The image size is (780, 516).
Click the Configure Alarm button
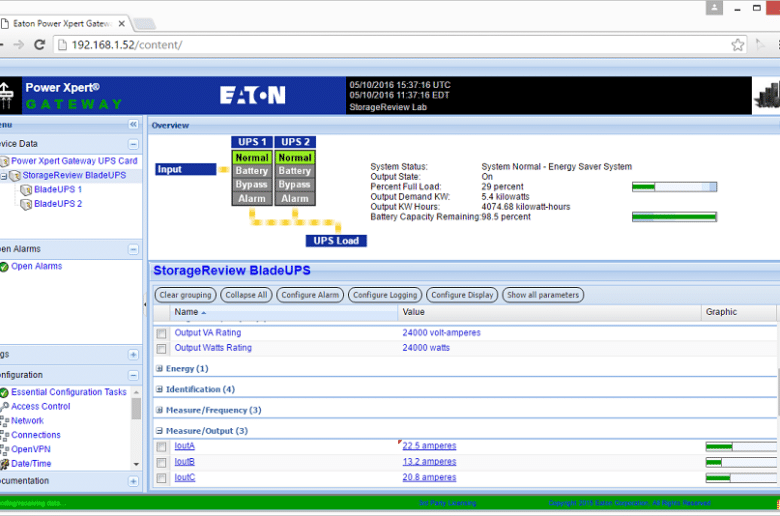click(310, 295)
